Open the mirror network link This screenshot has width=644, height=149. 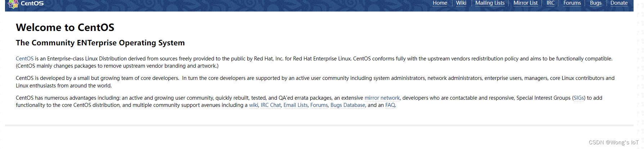click(x=382, y=98)
